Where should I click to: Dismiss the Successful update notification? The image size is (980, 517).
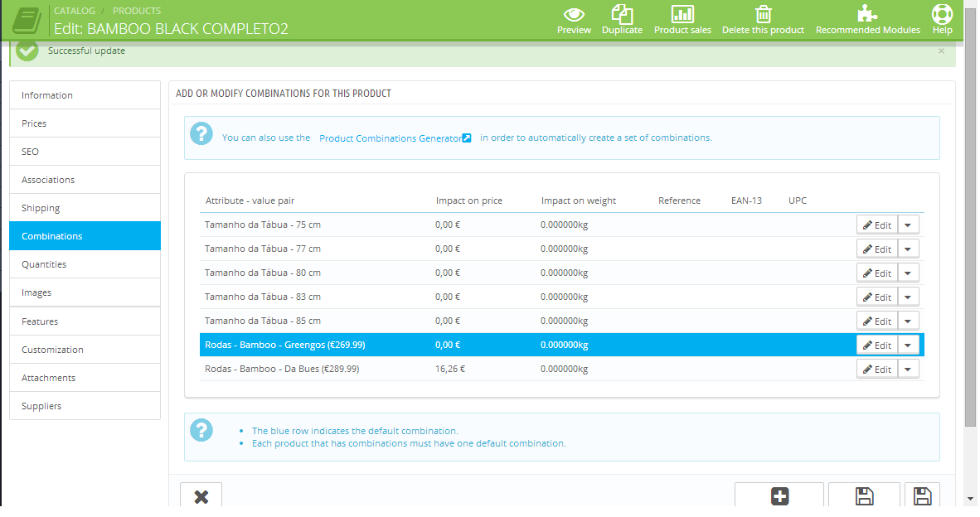click(941, 51)
